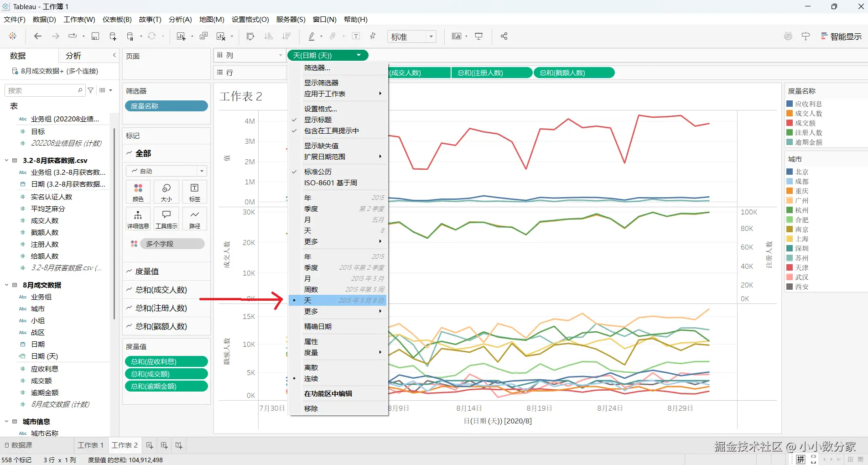The image size is (868, 465).
Task: Expand the 扩展日期范围 submenu
Action: pyautogui.click(x=338, y=157)
